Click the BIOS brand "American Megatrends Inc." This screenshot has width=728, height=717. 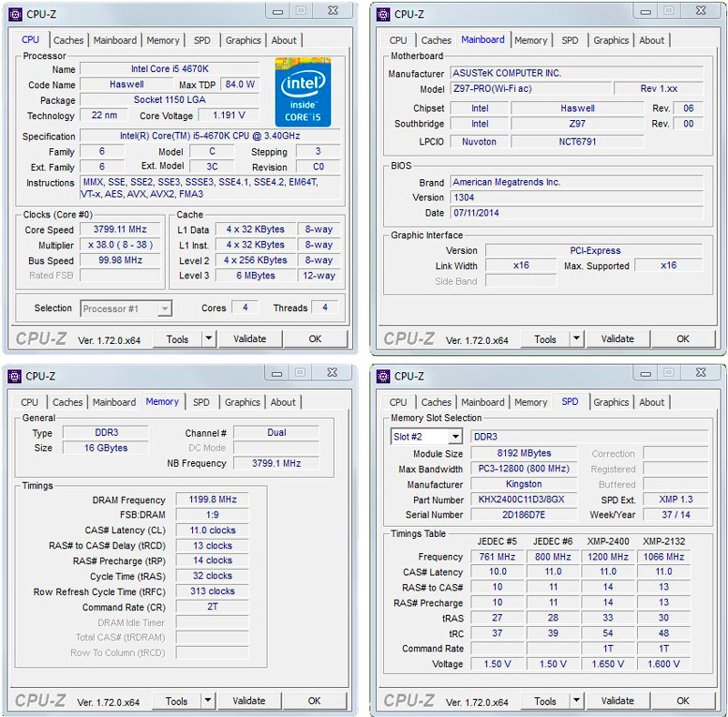click(x=577, y=182)
